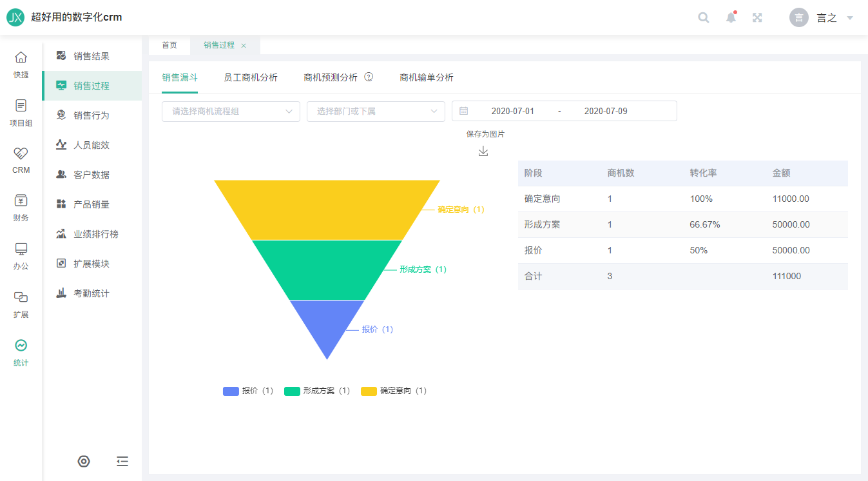
Task: Open 扩展模块 in the side menu
Action: click(x=92, y=264)
